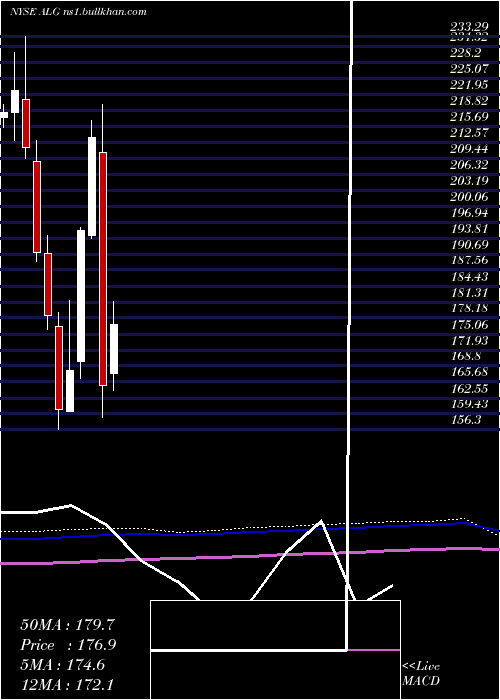Click the 196.94 price axis label
This screenshot has width=500, height=700.
coord(469,213)
